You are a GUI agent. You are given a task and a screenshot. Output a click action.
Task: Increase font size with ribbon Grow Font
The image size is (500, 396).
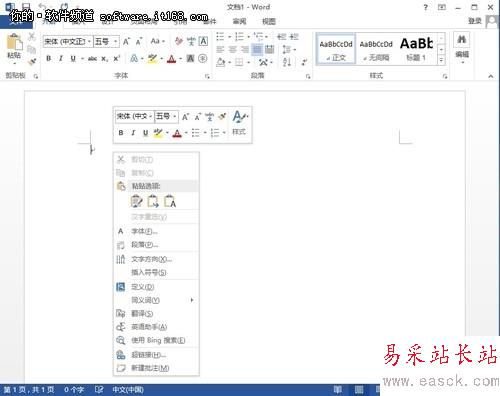click(x=126, y=42)
